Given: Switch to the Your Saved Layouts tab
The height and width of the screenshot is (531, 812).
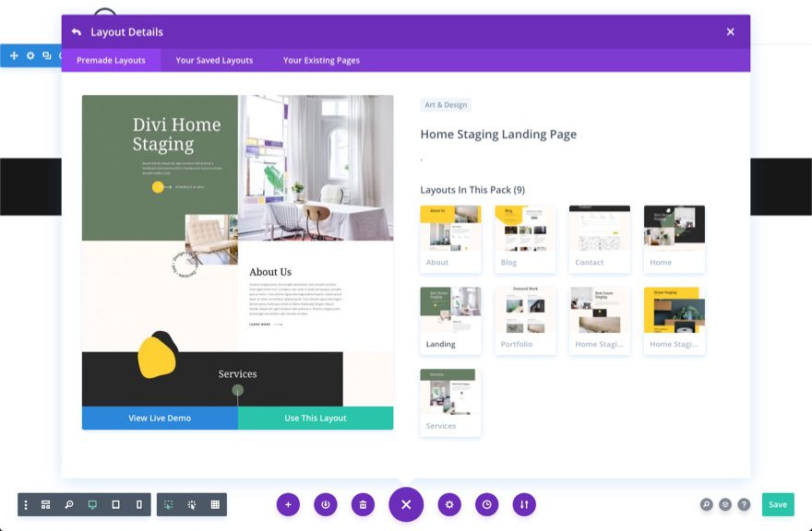Looking at the screenshot, I should [x=213, y=60].
